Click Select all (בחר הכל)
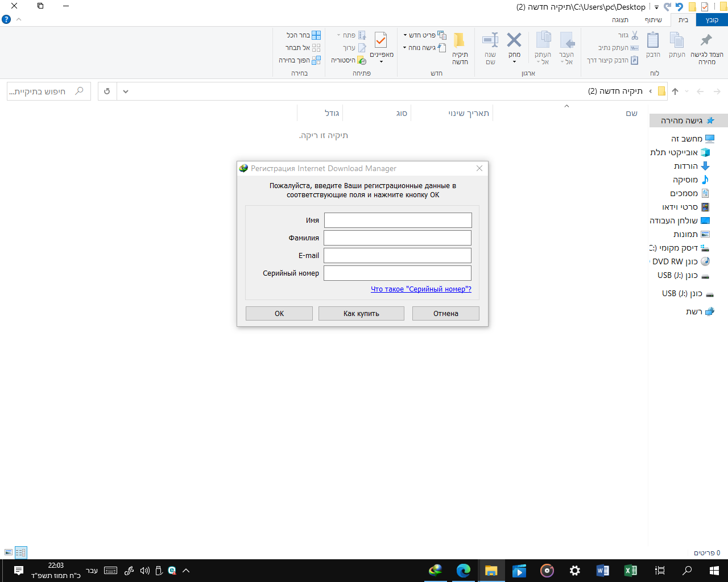The height and width of the screenshot is (582, 728). (304, 35)
